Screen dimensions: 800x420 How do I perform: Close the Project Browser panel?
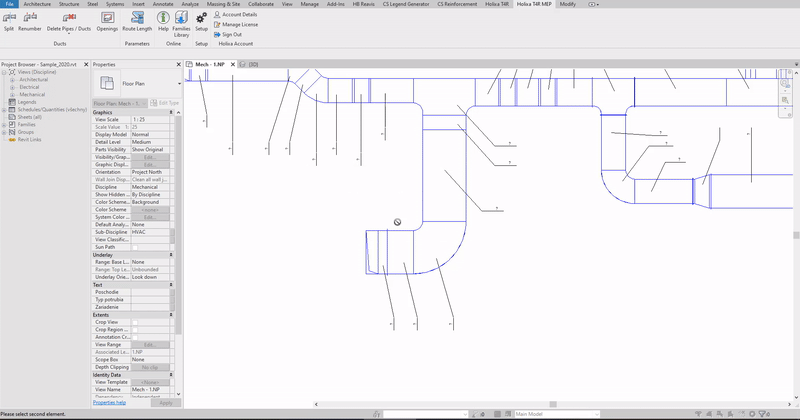pos(86,64)
